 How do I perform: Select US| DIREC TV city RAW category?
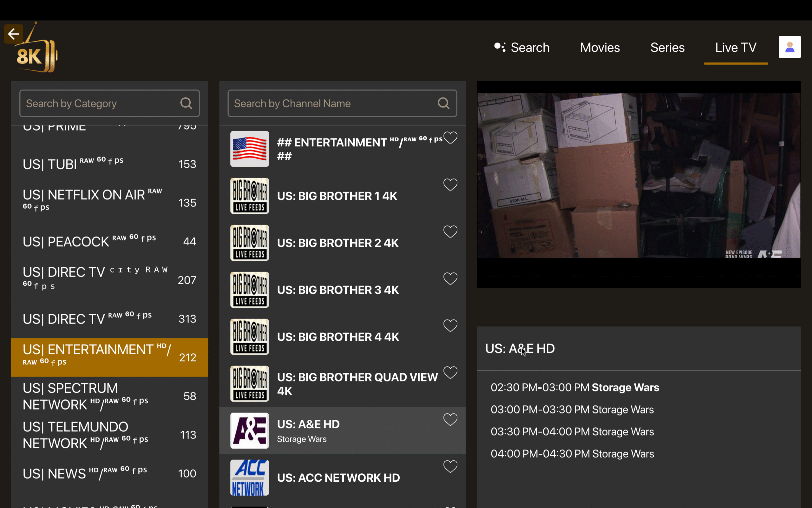(109, 280)
